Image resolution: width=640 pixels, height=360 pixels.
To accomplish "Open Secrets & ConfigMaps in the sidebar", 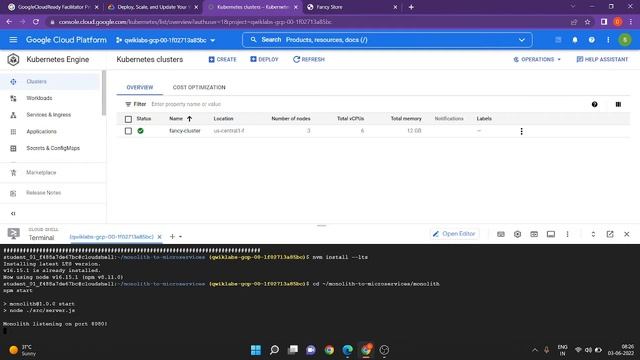I will click(53, 148).
